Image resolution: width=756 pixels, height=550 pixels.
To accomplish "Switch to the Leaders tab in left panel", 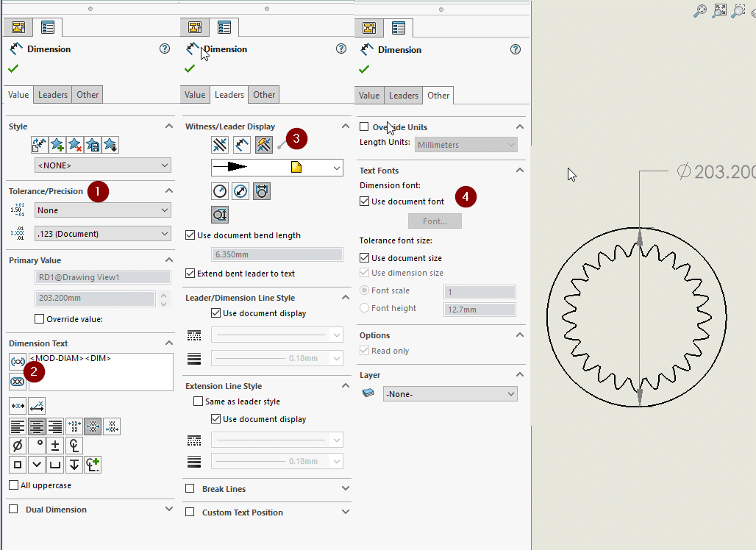I will tap(53, 95).
